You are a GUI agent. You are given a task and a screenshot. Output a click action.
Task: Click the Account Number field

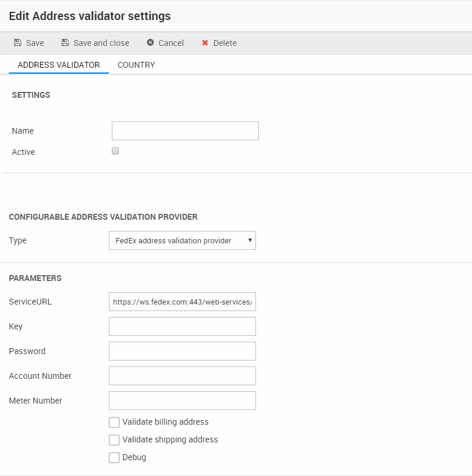coord(182,376)
